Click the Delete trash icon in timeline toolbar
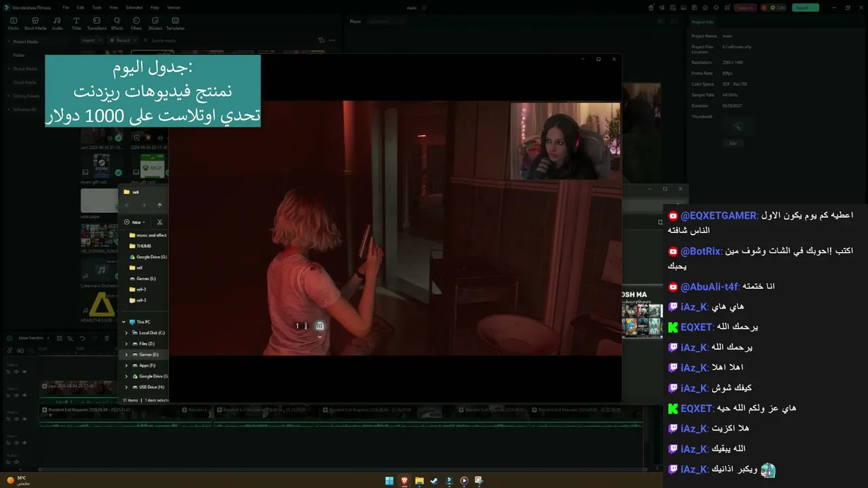868x488 pixels. click(x=107, y=338)
